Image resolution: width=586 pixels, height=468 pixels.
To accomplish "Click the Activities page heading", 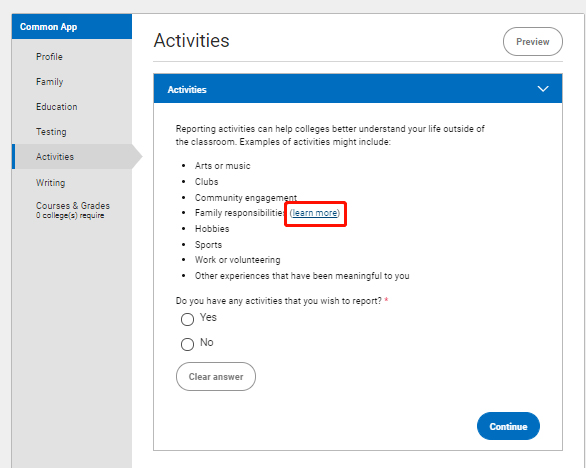I will click(x=191, y=40).
